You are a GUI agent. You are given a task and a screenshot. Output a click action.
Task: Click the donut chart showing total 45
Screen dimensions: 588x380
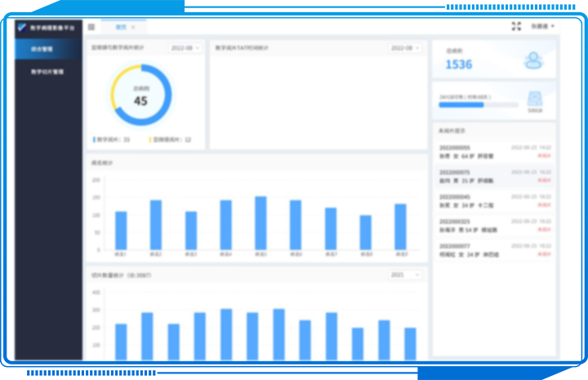[140, 96]
